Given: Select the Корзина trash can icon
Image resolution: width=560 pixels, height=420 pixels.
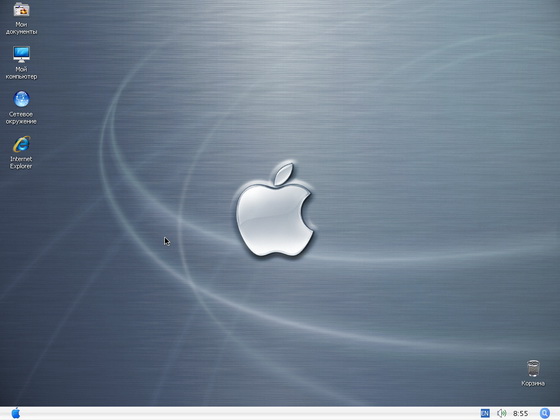Looking at the screenshot, I should [533, 368].
